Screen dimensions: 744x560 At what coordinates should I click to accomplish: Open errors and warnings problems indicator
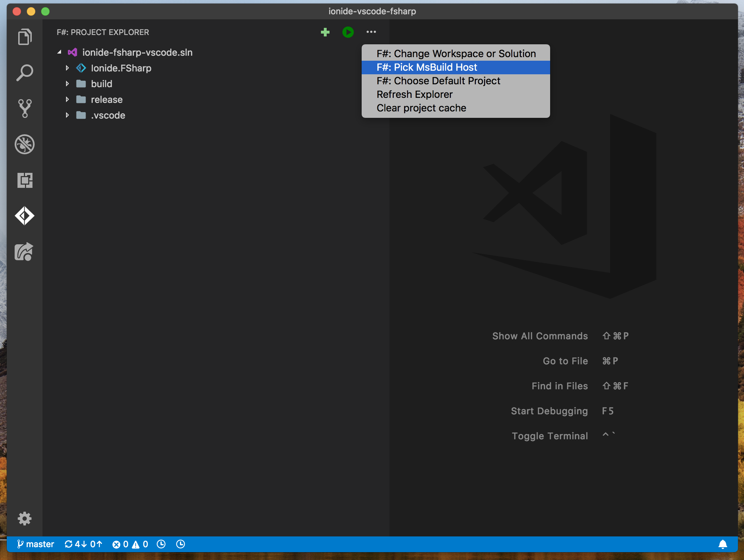(130, 544)
